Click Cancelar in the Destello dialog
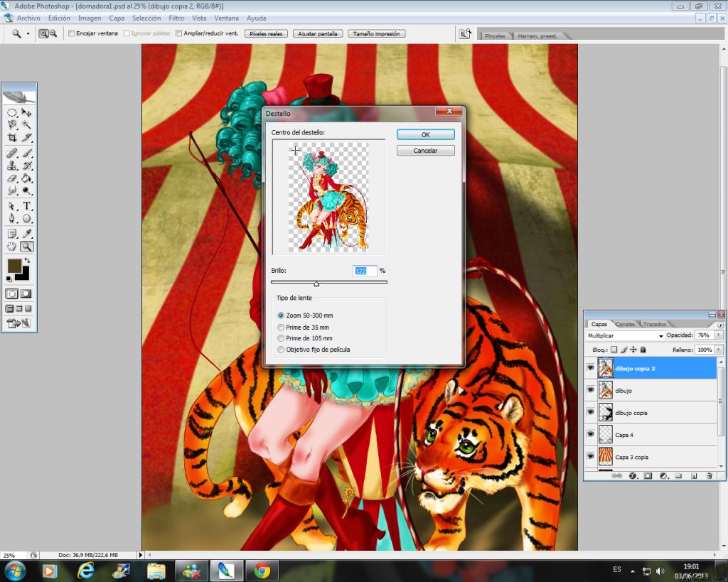The width and height of the screenshot is (728, 582). [426, 151]
